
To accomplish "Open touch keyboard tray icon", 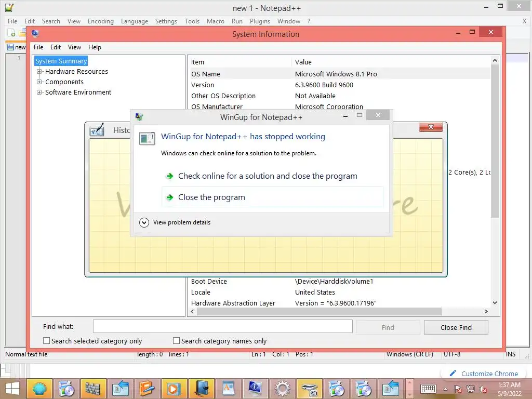I will 428,389.
